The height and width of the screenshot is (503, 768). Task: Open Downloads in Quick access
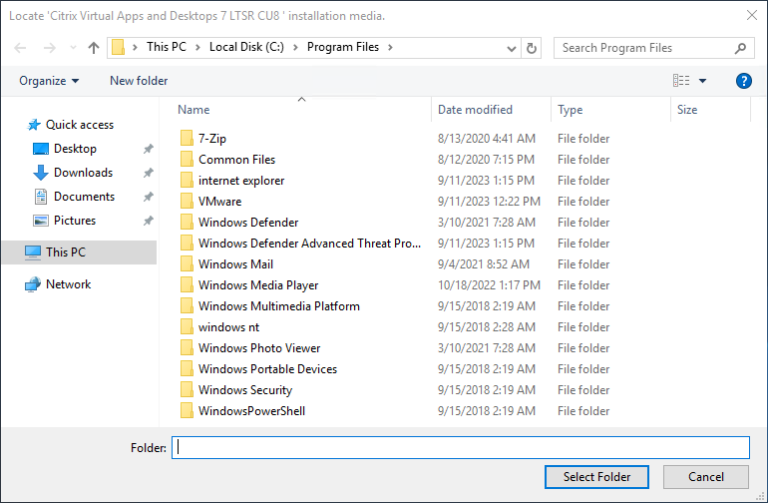[x=82, y=173]
